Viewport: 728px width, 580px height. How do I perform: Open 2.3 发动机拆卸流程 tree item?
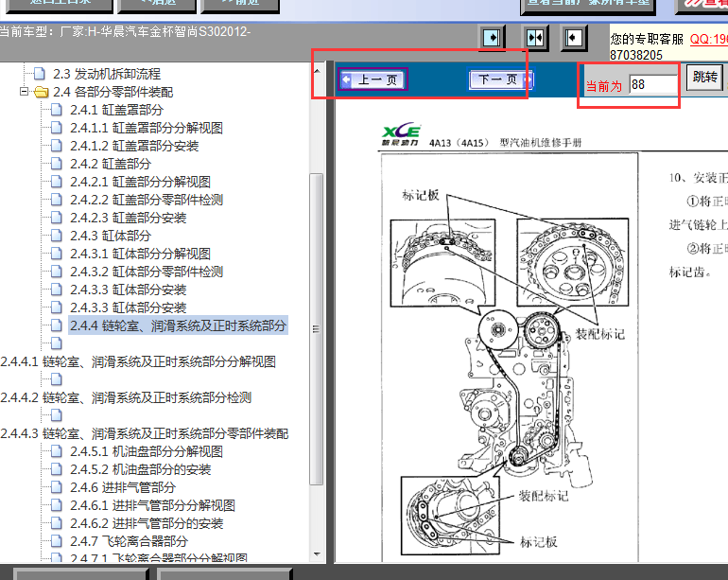coord(106,74)
